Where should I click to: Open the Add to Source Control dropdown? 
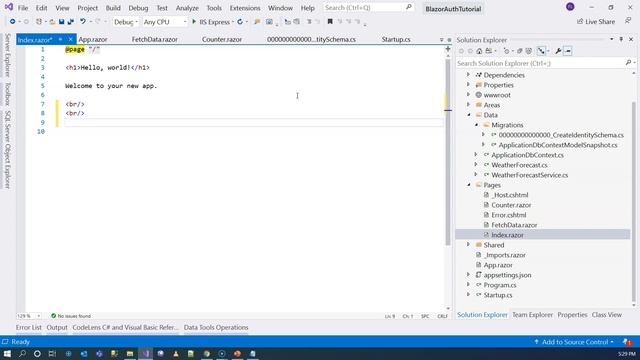tap(573, 342)
